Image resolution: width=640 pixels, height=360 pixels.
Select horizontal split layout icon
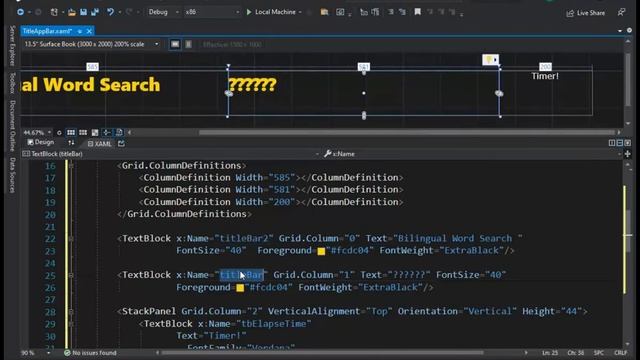coord(620,143)
